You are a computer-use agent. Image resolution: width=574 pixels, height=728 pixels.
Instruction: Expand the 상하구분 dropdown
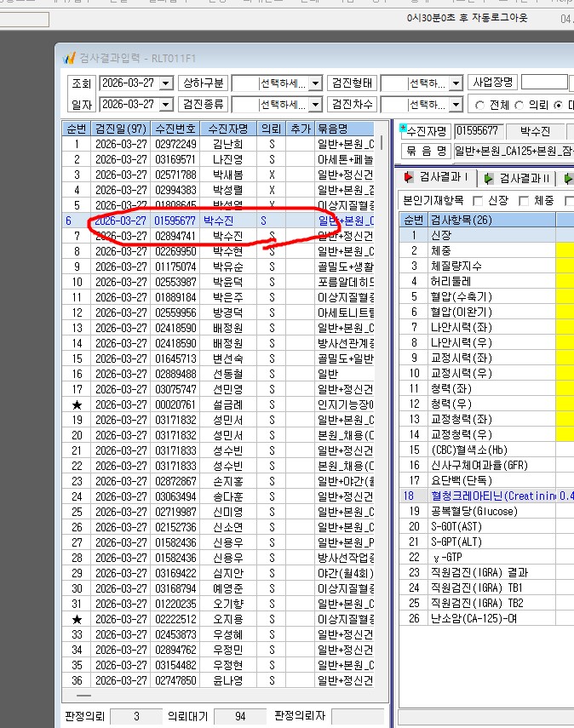[315, 83]
